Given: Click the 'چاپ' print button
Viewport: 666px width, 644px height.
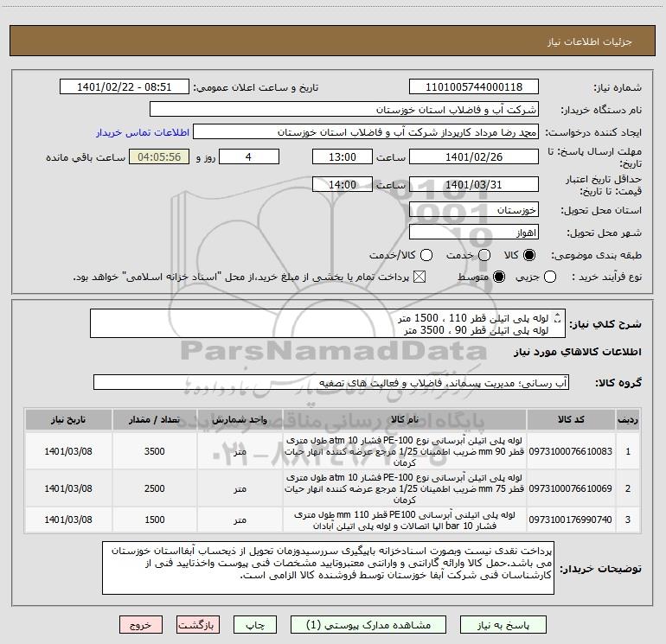Looking at the screenshot, I should point(255,625).
